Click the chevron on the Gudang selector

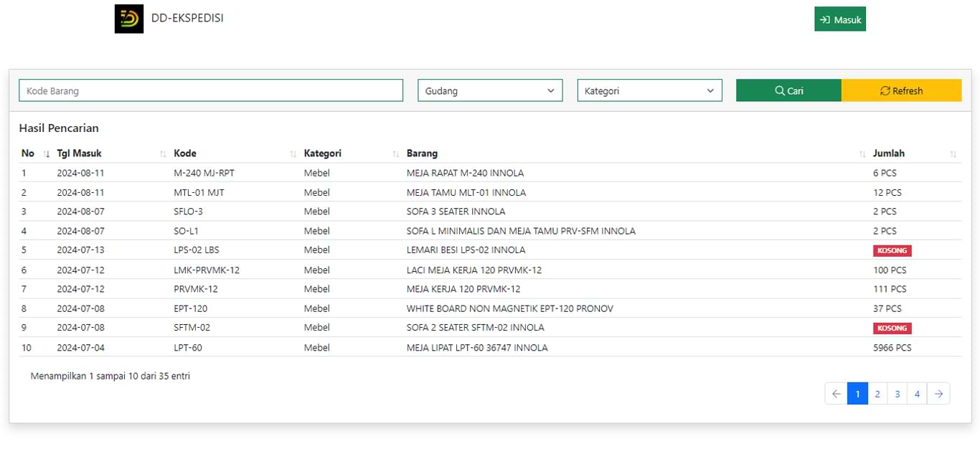pos(552,90)
